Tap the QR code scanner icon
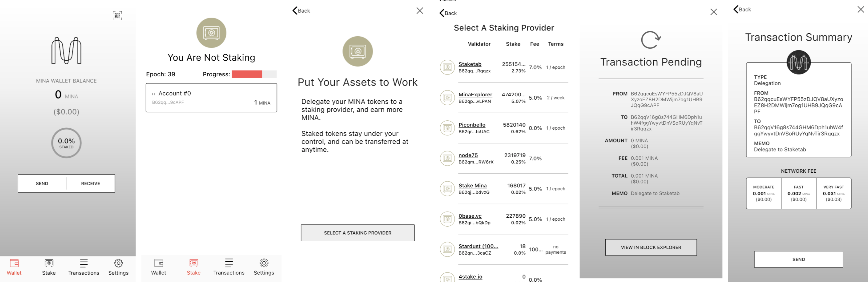The height and width of the screenshot is (282, 868). [117, 15]
